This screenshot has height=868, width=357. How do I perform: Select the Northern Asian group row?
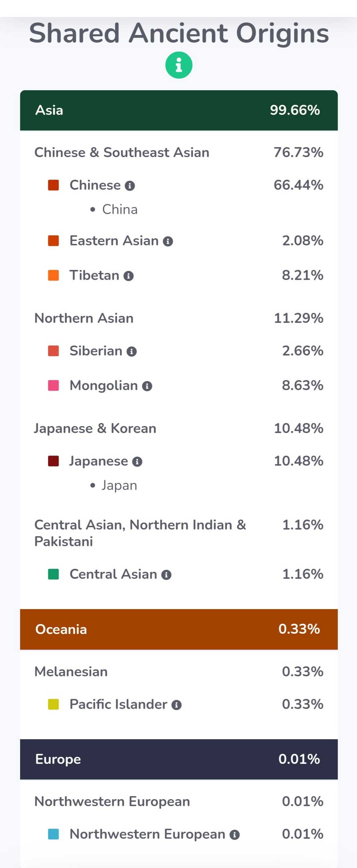[179, 318]
